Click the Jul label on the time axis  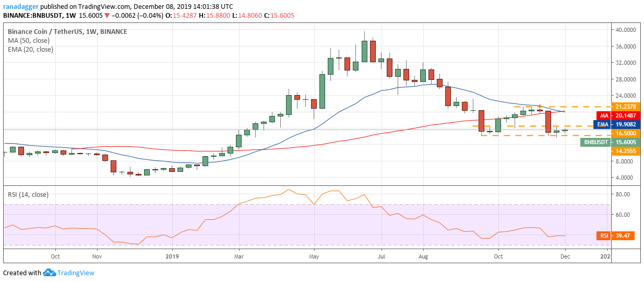[x=381, y=256]
